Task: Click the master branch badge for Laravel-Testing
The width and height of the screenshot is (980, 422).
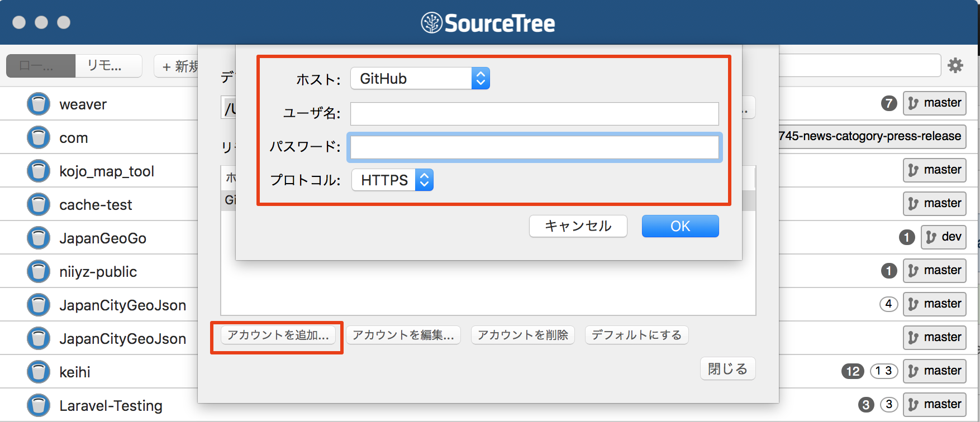Action: (935, 405)
